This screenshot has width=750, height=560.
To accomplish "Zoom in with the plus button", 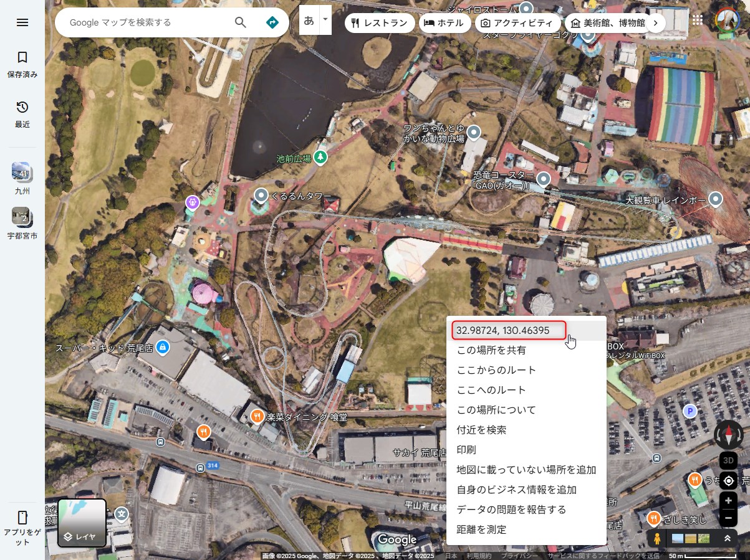I will (728, 501).
